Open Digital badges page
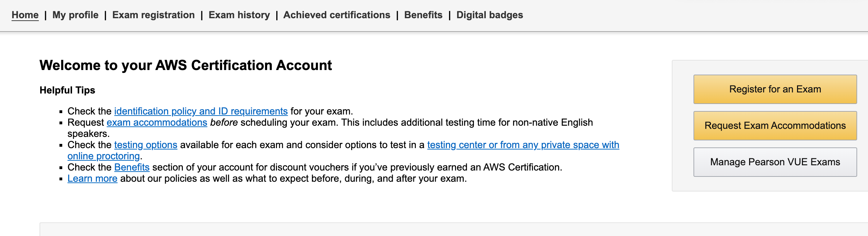 490,15
